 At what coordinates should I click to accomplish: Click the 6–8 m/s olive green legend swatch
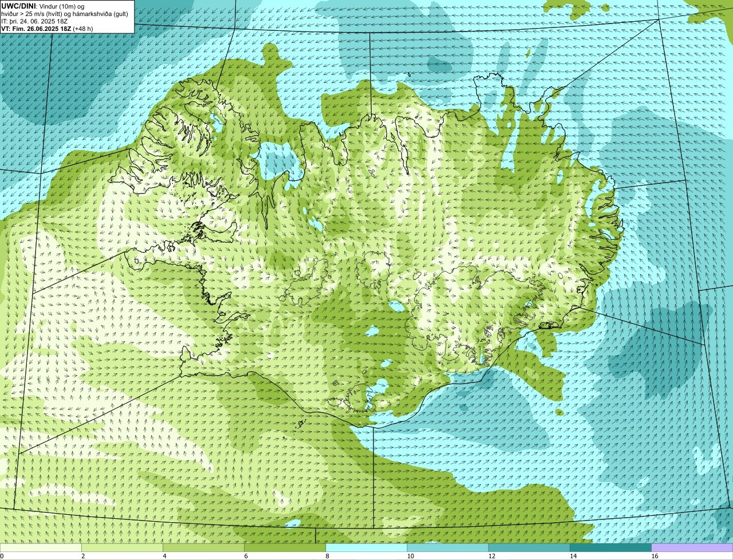point(285,547)
